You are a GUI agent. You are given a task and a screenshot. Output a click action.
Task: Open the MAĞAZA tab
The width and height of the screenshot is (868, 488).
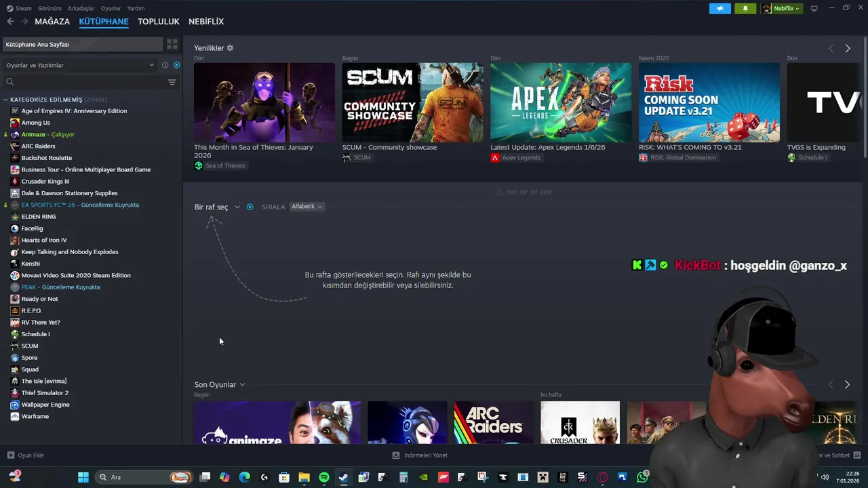pos(52,22)
